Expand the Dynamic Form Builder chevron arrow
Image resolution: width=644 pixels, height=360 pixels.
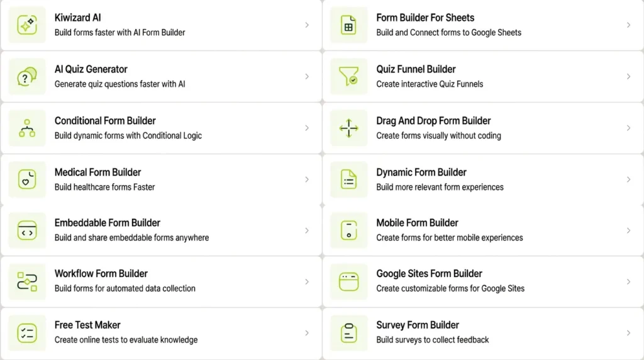628,179
